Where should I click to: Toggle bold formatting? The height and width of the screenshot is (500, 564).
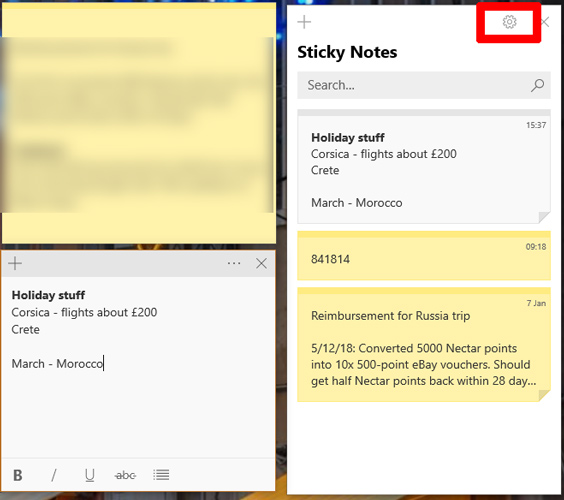18,475
